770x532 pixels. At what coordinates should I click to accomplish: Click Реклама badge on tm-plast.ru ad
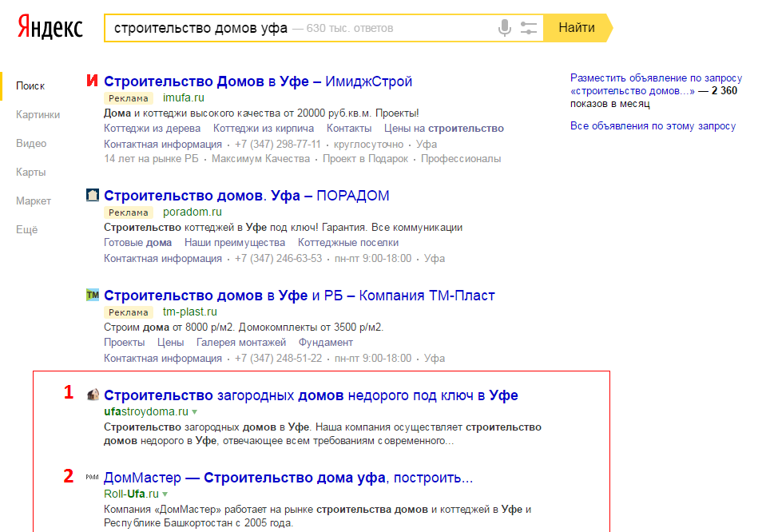pyautogui.click(x=129, y=312)
